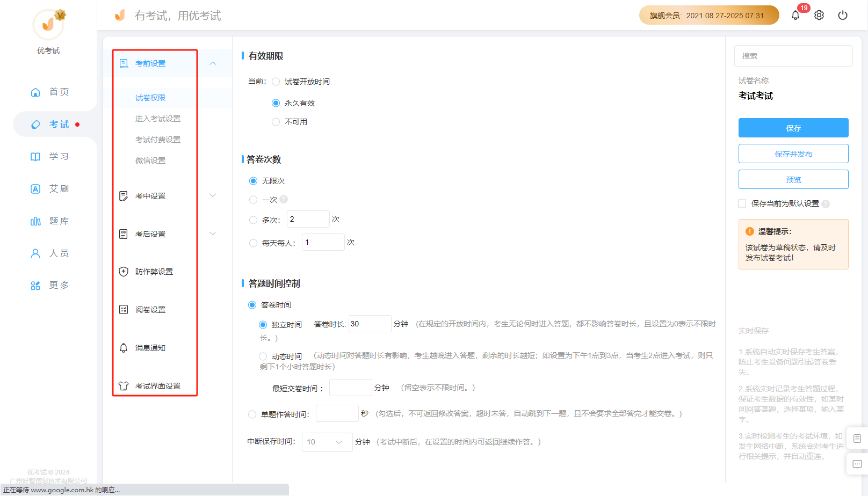Click the 单题作答时间 seconds field
The width and height of the screenshot is (868, 496).
337,413
